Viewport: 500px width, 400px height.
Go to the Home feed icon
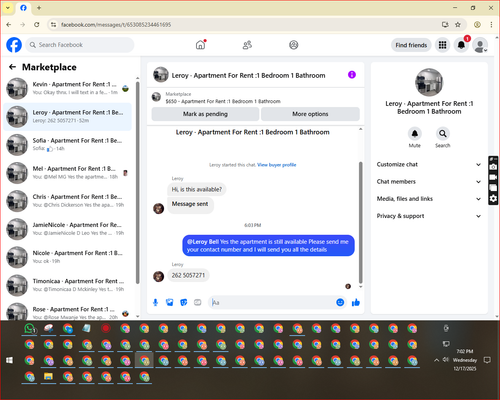200,45
